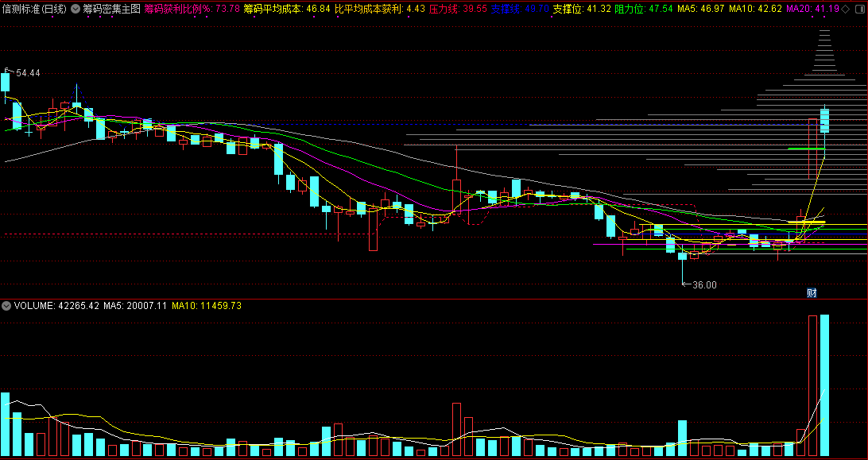Viewport: 868px width, 460px height.
Task: Click the 比平均成本获利: 4.43 label
Action: tap(380, 9)
